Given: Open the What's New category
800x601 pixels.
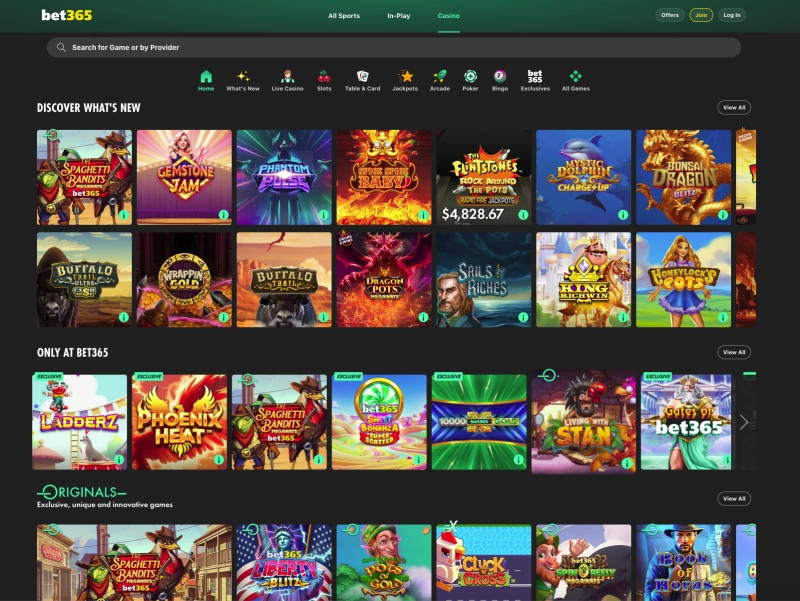Looking at the screenshot, I should click(243, 81).
